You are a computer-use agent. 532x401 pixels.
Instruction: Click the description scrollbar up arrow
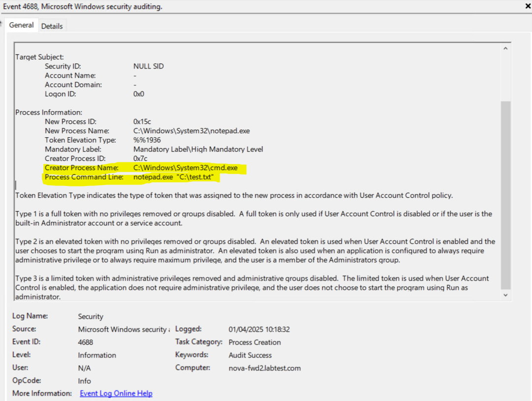505,48
